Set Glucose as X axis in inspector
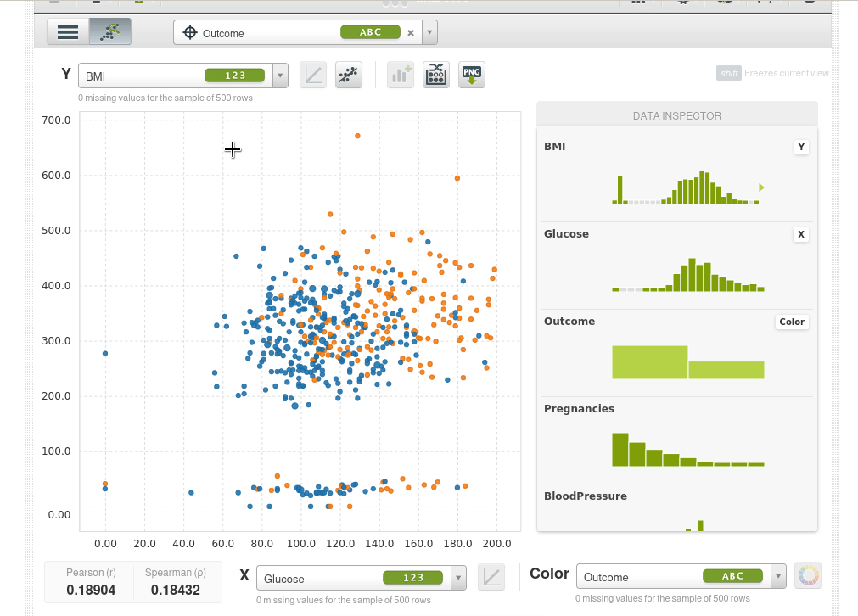Viewport: 858px width, 616px height. point(800,235)
